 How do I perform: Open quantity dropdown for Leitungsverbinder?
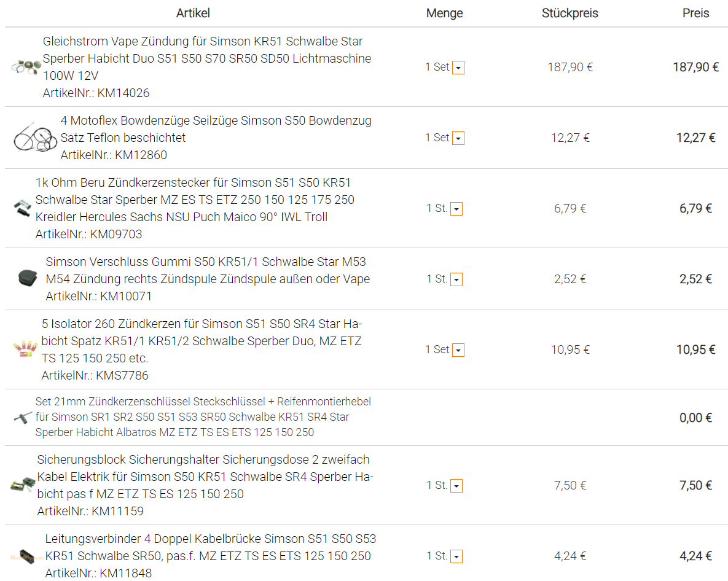click(x=456, y=556)
